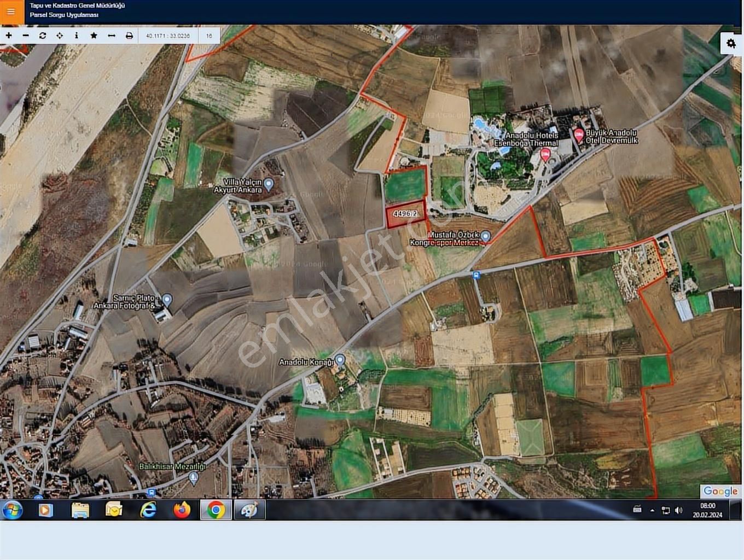
Task: Open Firefox from the taskbar
Action: (182, 510)
